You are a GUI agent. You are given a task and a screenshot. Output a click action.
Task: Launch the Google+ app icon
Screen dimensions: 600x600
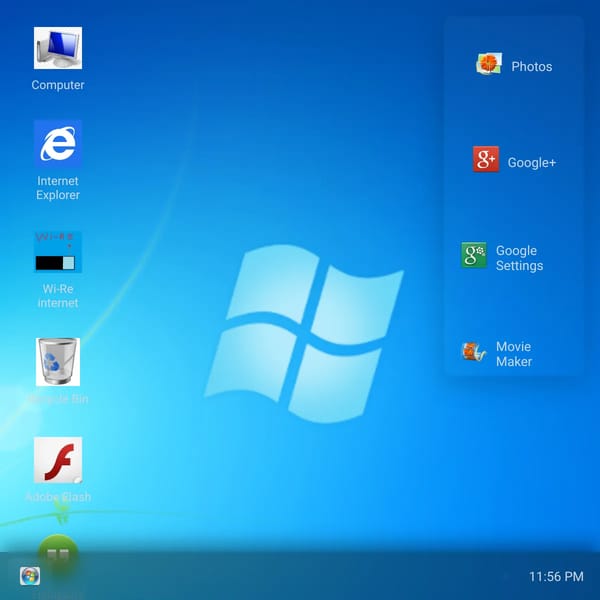(486, 159)
